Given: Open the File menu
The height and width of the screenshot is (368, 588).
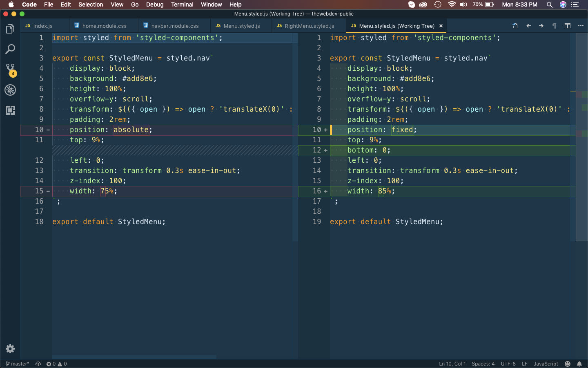Looking at the screenshot, I should tap(49, 4).
